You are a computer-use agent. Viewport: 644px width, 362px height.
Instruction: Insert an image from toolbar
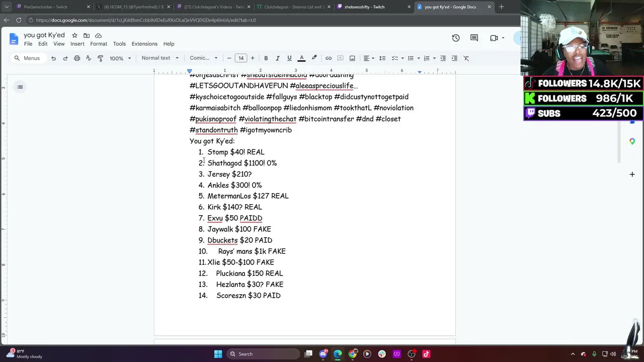pos(352,58)
